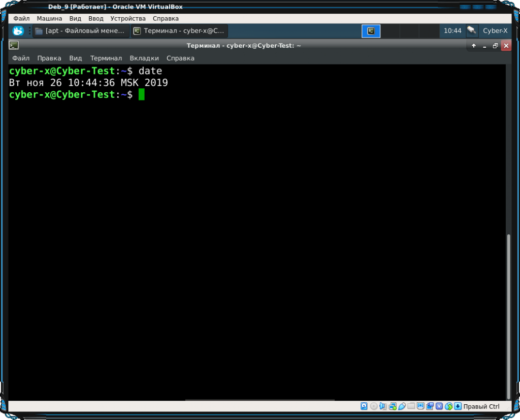Click the typed date command text
Image resolution: width=520 pixels, height=420 pixels.
[150, 71]
